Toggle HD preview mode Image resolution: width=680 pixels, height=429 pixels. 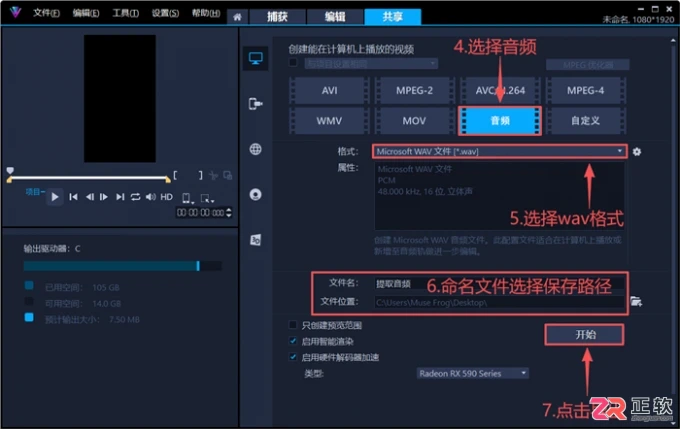coord(167,197)
